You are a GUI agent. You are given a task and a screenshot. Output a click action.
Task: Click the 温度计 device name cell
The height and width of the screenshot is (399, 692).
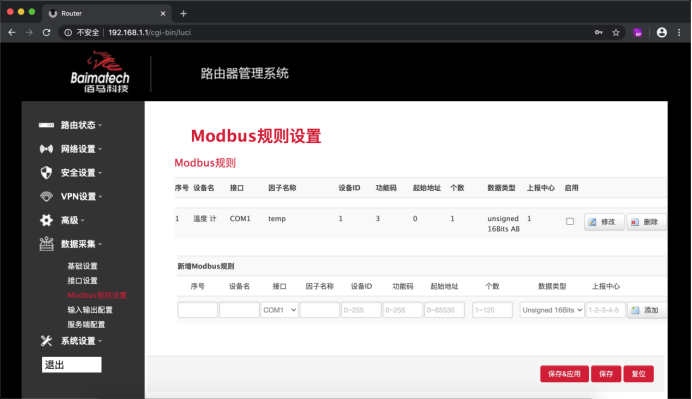(205, 218)
